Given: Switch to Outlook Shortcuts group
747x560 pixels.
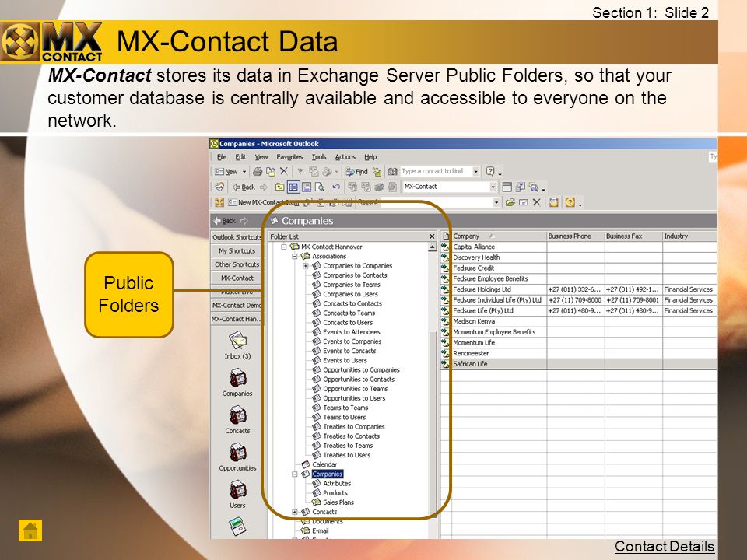Looking at the screenshot, I should click(237, 237).
